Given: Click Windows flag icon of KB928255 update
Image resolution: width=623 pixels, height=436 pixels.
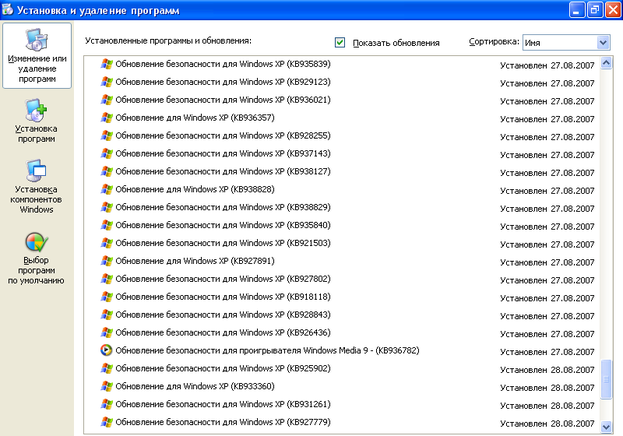Looking at the screenshot, I should 106,136.
